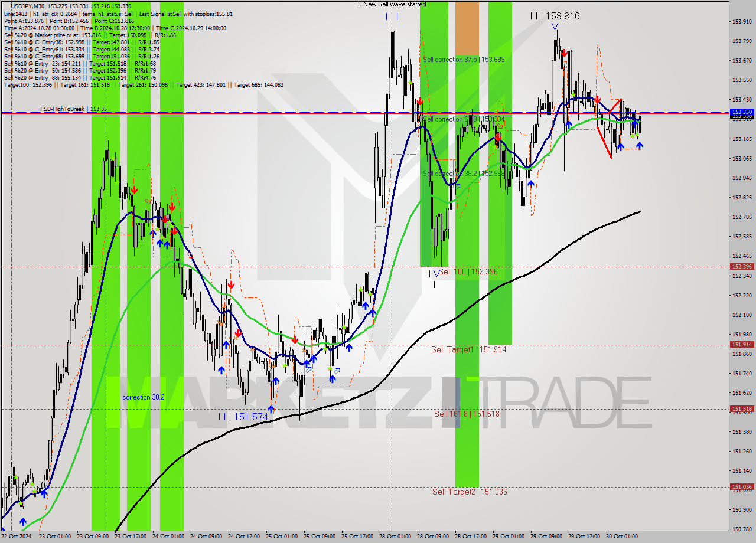Screen dimensions: 756x543
Task: Click the red 151.518 price tag on axis
Action: [x=742, y=408]
